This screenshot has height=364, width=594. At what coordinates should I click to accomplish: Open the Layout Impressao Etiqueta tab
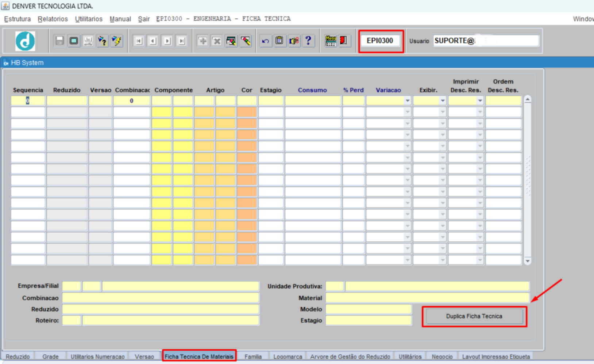tap(496, 356)
